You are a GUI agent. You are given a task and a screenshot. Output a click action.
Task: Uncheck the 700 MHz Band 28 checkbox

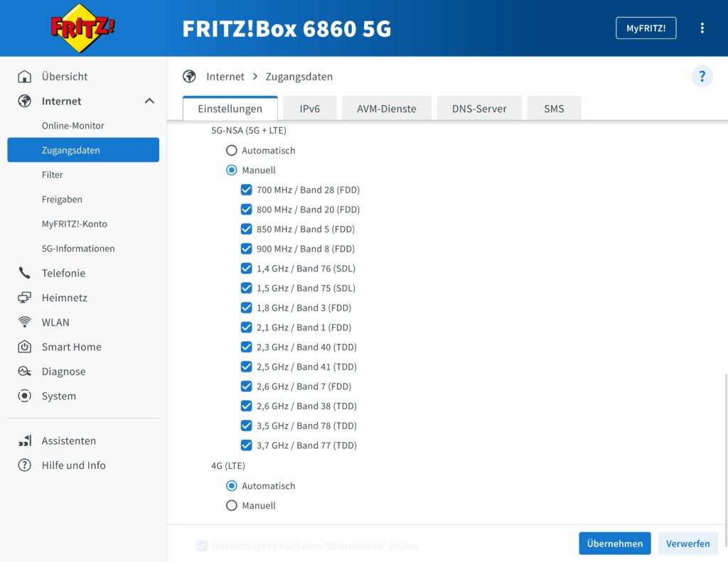(x=246, y=190)
